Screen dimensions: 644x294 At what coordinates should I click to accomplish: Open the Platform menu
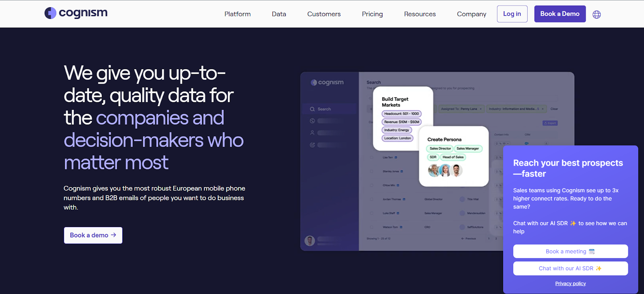tap(237, 14)
